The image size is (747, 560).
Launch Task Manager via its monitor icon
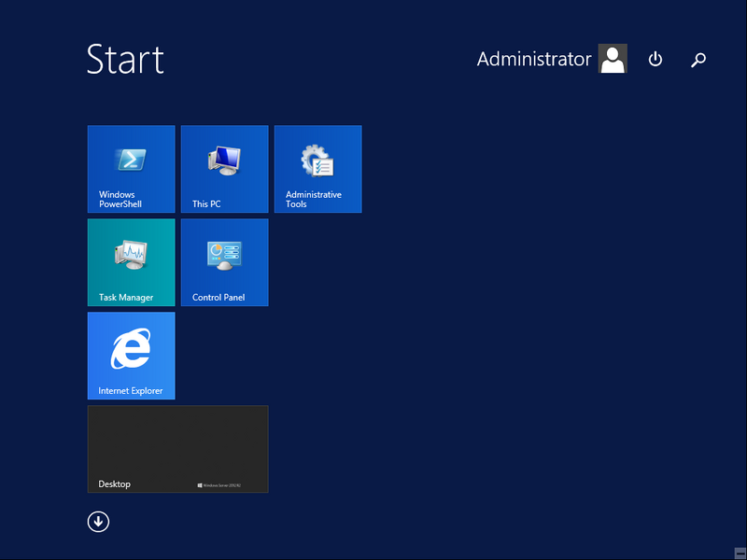[131, 254]
